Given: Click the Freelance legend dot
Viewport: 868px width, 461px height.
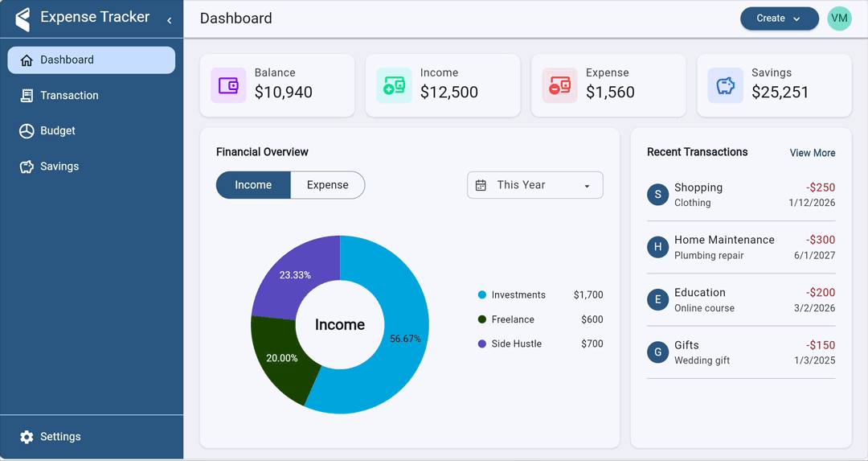Looking at the screenshot, I should coord(481,319).
